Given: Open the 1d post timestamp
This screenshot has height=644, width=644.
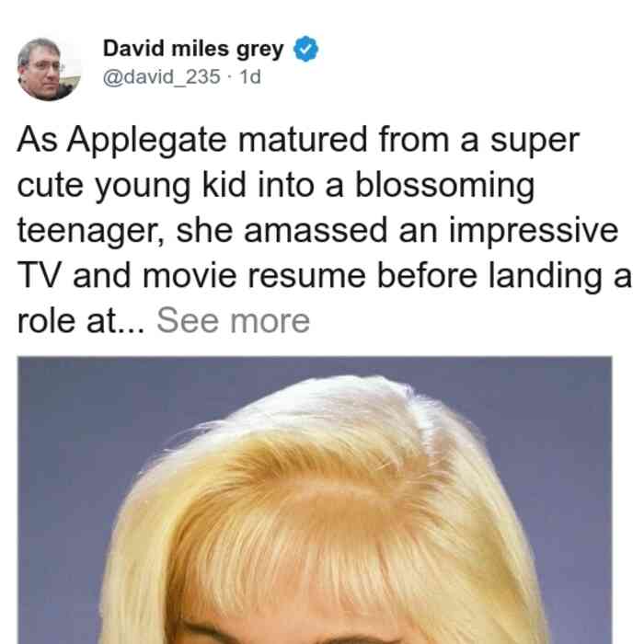Looking at the screenshot, I should click(250, 76).
